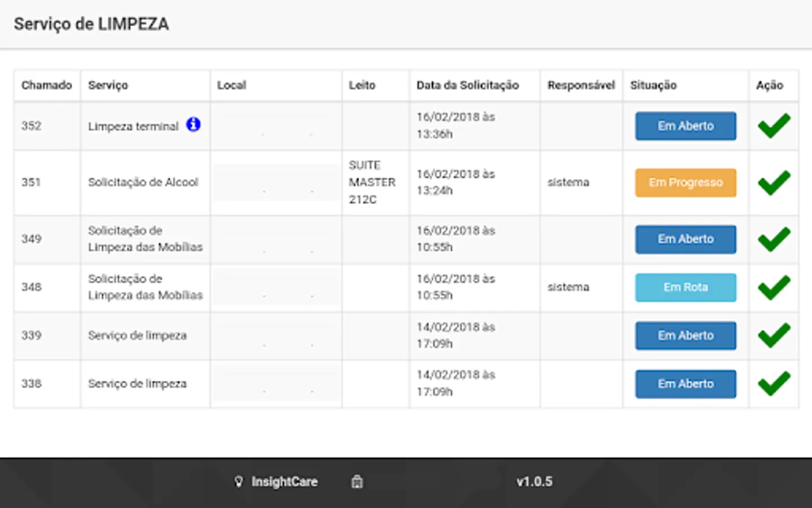Viewport: 812px width, 508px height.
Task: Confirm call 351 with its green checkmark
Action: [x=774, y=182]
